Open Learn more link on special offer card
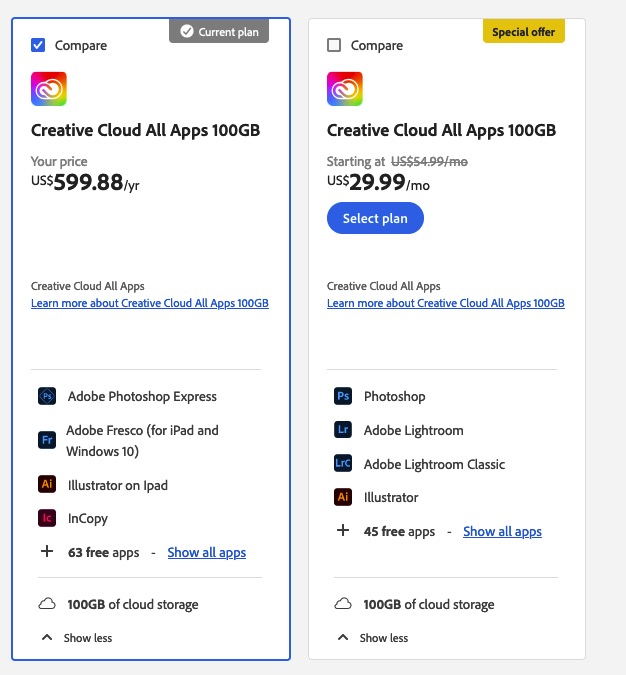The width and height of the screenshot is (626, 675). pyautogui.click(x=446, y=303)
